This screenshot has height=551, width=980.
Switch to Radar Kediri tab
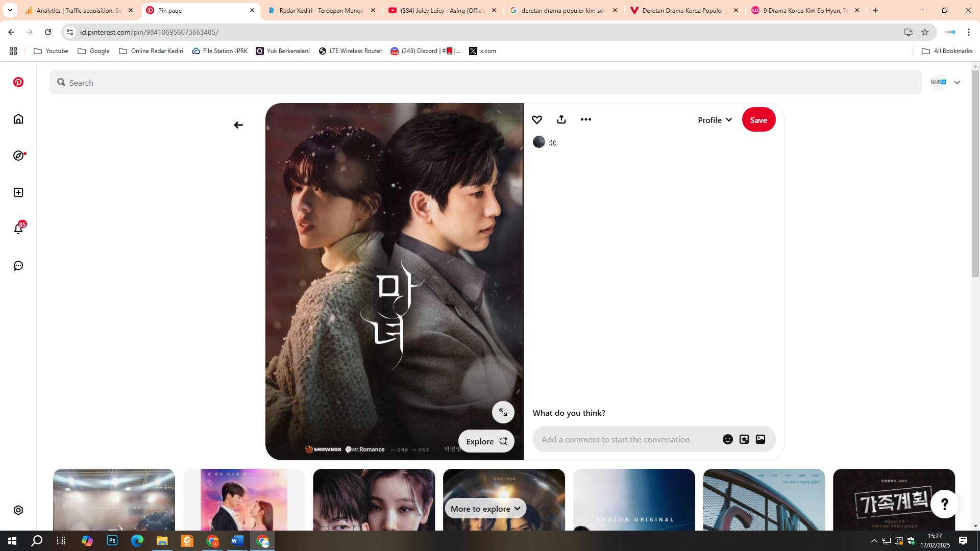pyautogui.click(x=322, y=10)
